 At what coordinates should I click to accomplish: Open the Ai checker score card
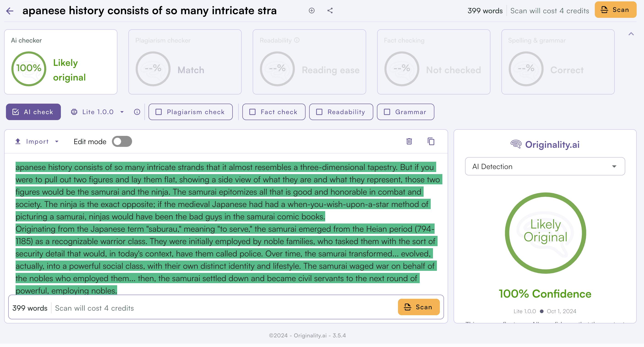(61, 62)
